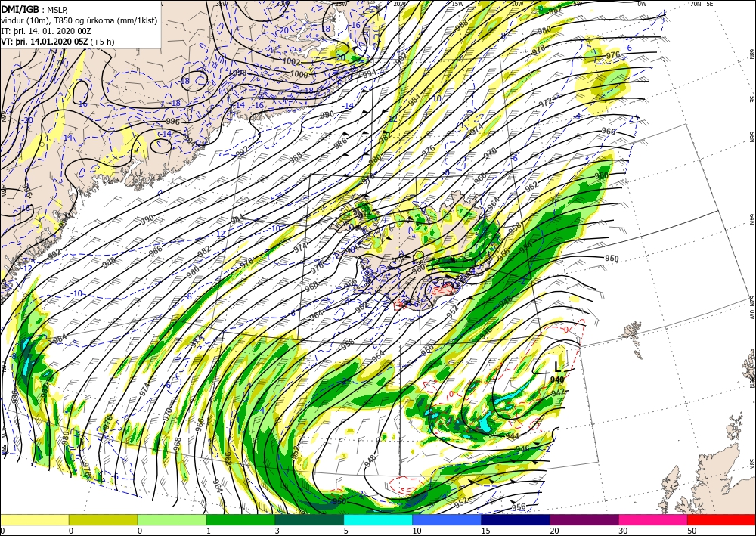Click the legend value "15"
Screen dimensions: 756x536
tap(485, 531)
